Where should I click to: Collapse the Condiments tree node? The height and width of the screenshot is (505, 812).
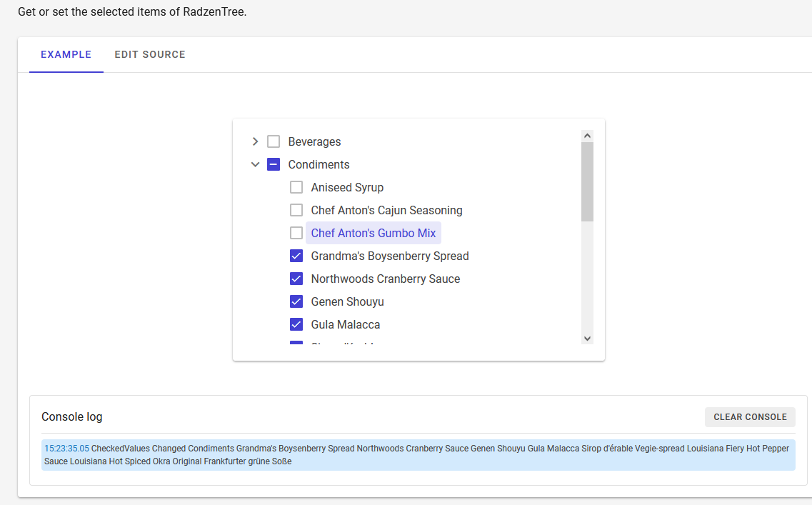point(255,164)
